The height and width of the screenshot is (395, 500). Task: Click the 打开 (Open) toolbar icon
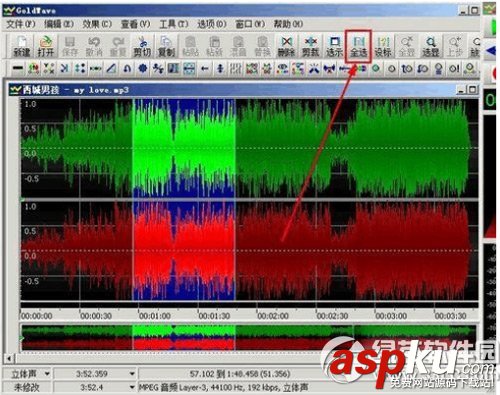tap(46, 46)
